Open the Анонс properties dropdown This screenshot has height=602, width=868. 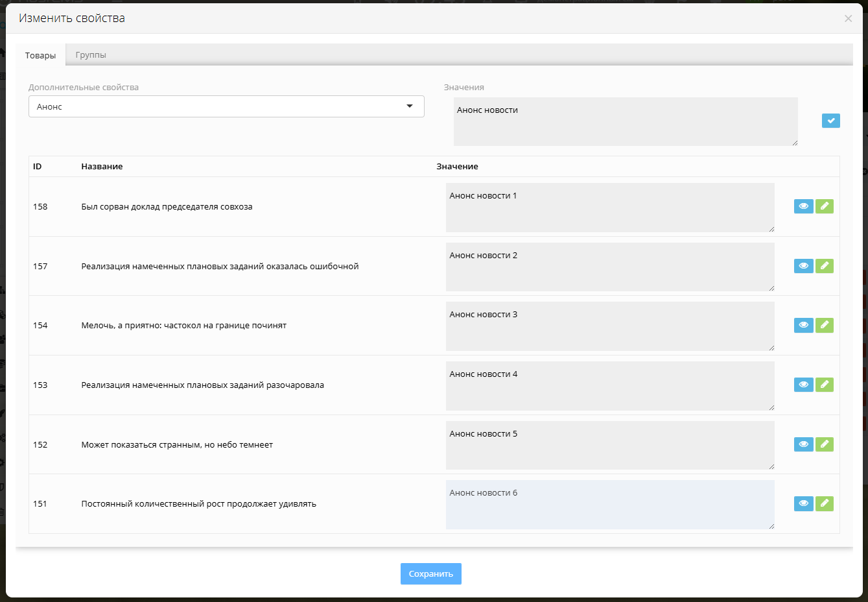pyautogui.click(x=226, y=106)
